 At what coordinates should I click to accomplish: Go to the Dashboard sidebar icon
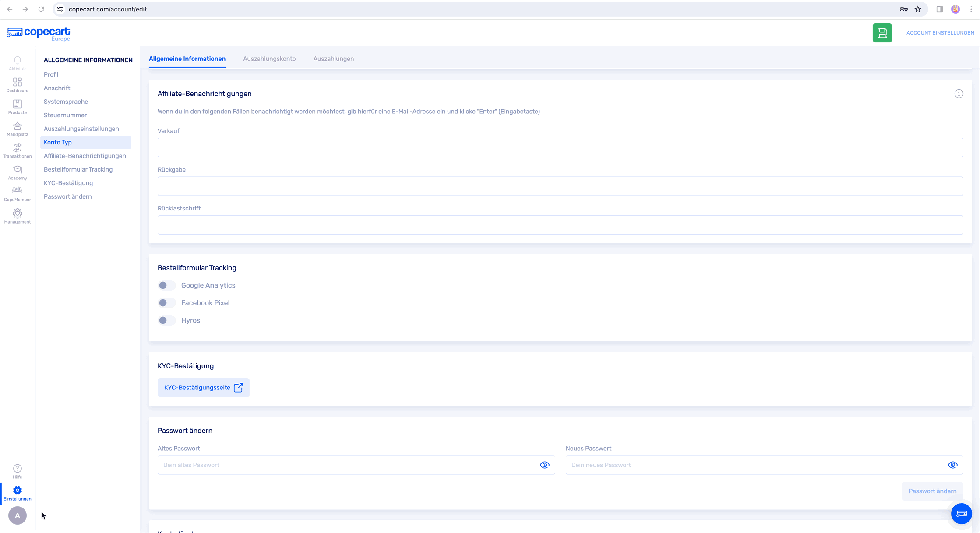(18, 85)
